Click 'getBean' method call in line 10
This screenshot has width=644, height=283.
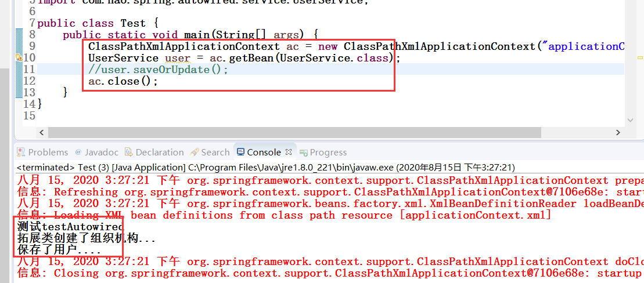point(251,58)
